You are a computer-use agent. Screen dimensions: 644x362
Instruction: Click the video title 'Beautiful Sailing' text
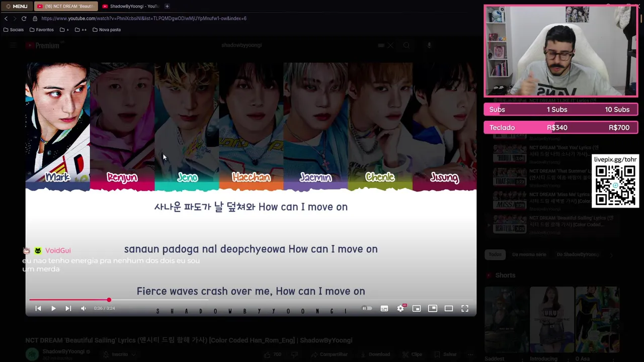click(189, 340)
